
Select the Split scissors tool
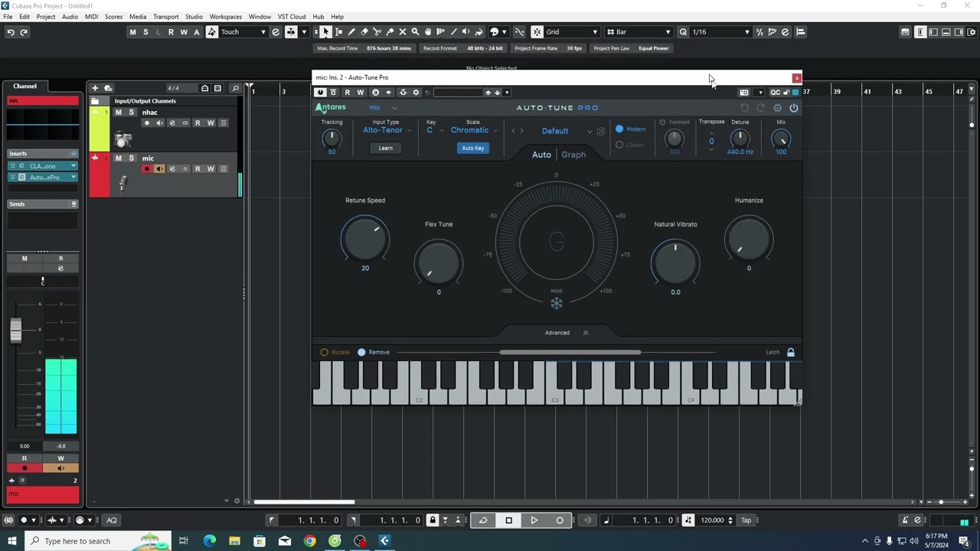pos(377,32)
